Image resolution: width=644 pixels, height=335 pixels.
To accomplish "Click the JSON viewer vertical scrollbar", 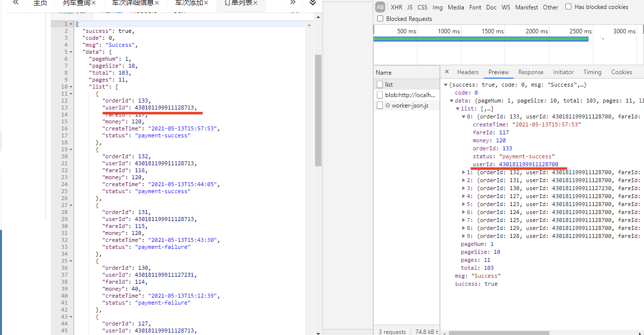I will (318, 111).
